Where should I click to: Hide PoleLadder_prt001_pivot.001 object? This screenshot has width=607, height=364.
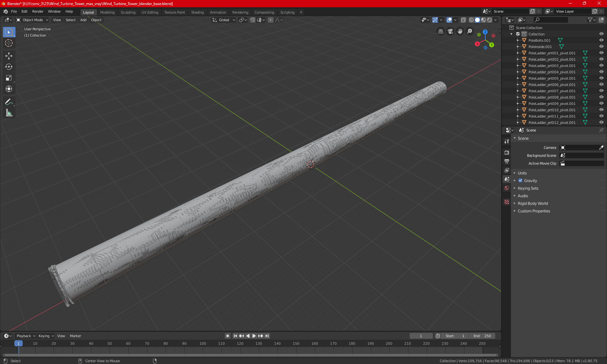tap(601, 53)
